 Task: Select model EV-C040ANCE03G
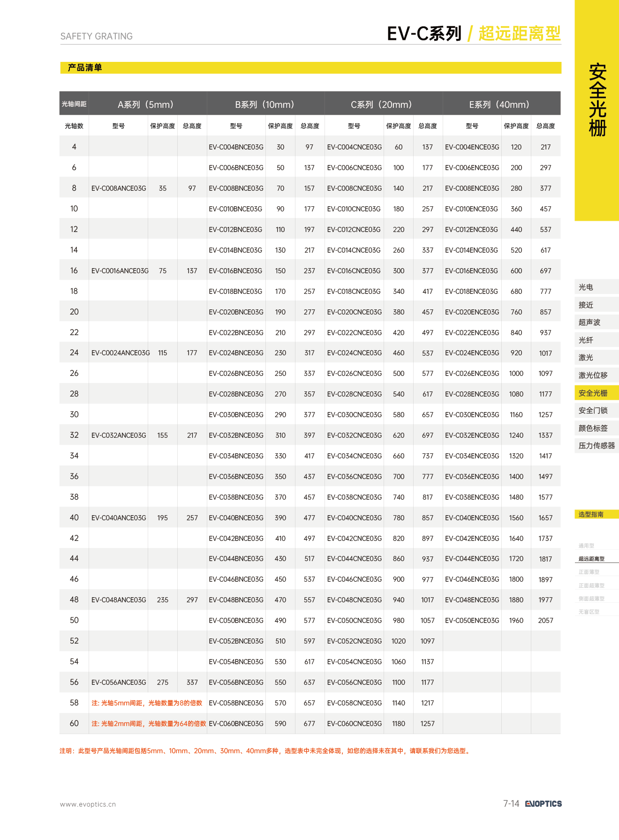coord(119,518)
